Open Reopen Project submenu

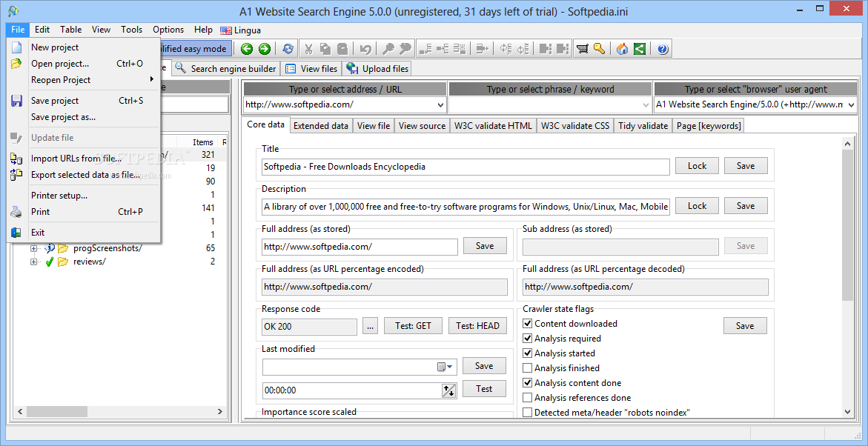(85, 80)
